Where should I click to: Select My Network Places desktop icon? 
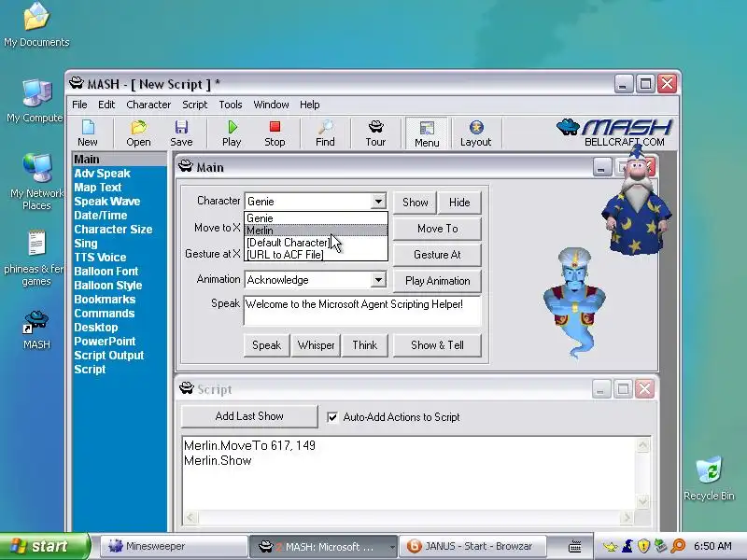point(36,181)
